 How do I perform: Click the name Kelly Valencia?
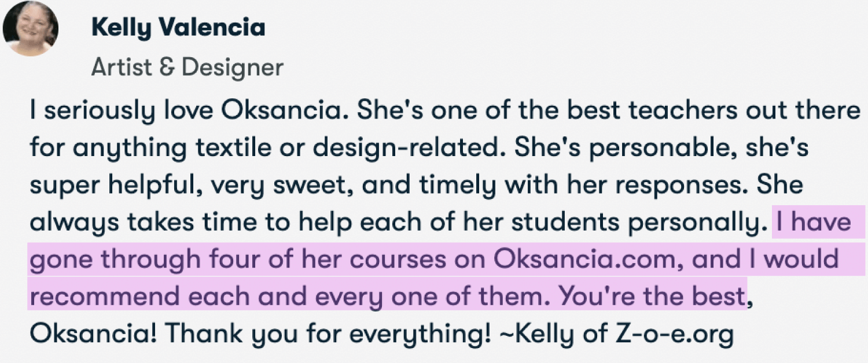coord(178,28)
